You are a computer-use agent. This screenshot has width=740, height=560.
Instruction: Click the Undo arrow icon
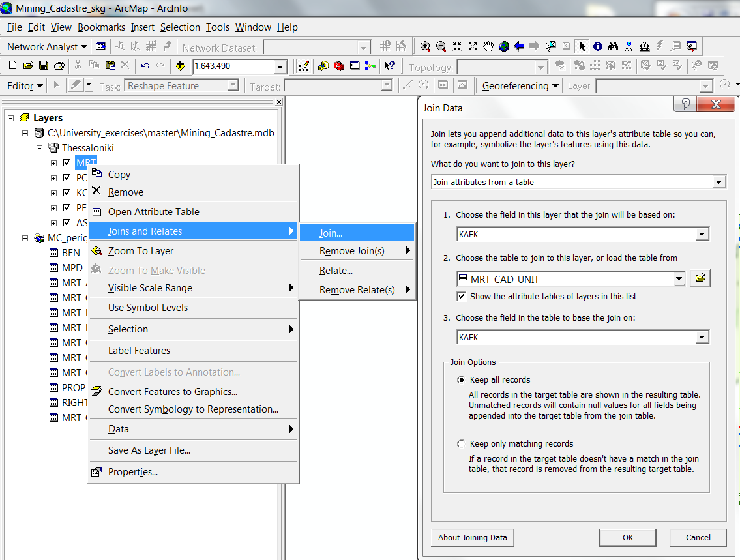coord(145,66)
